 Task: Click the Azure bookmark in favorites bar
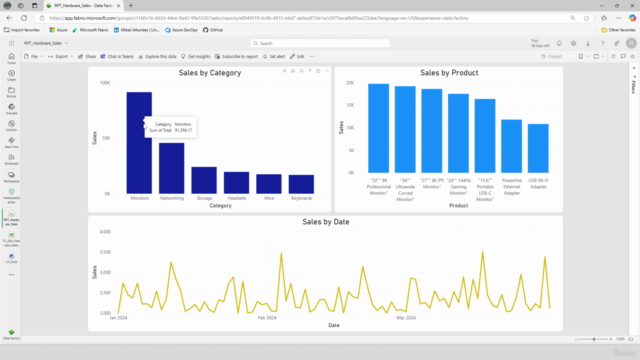pos(58,30)
